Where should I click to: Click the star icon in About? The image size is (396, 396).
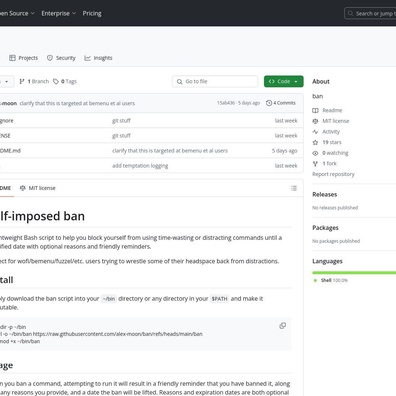pos(315,142)
